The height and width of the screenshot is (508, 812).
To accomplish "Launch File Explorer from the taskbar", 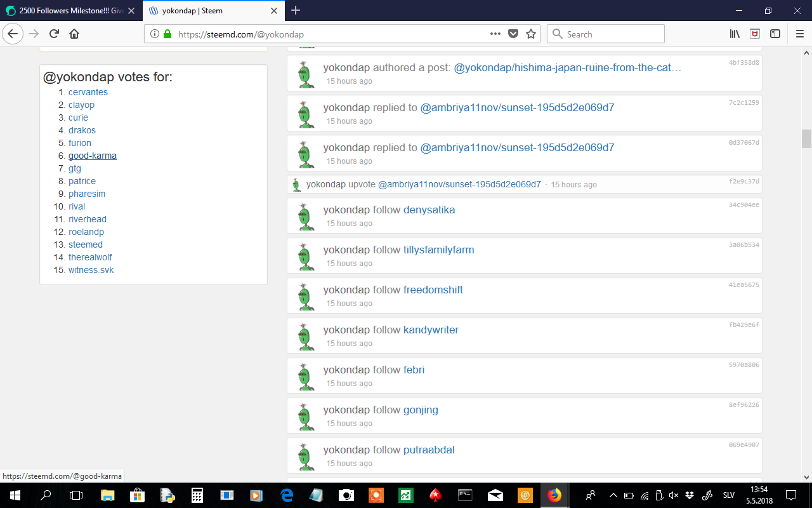I will pyautogui.click(x=107, y=495).
